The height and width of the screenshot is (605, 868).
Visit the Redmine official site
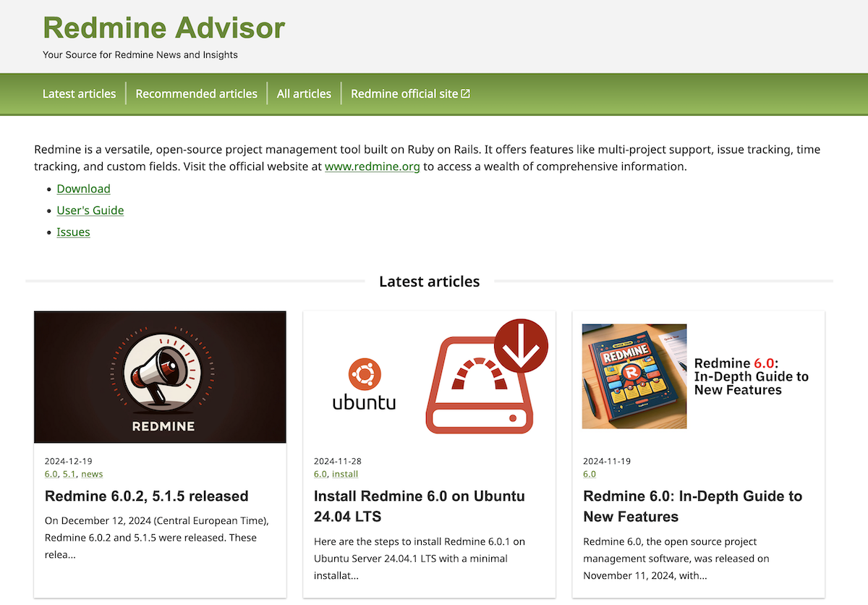(x=404, y=93)
